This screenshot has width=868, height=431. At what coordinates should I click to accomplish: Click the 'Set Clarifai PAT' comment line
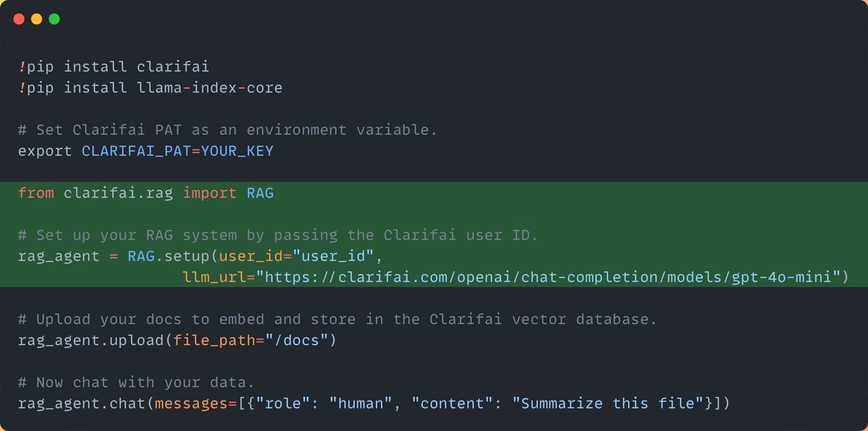(x=228, y=130)
